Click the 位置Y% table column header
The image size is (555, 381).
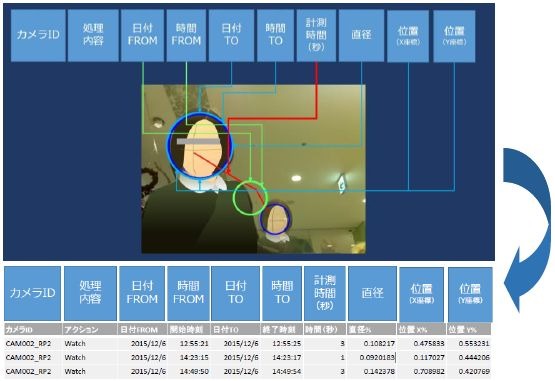point(469,329)
